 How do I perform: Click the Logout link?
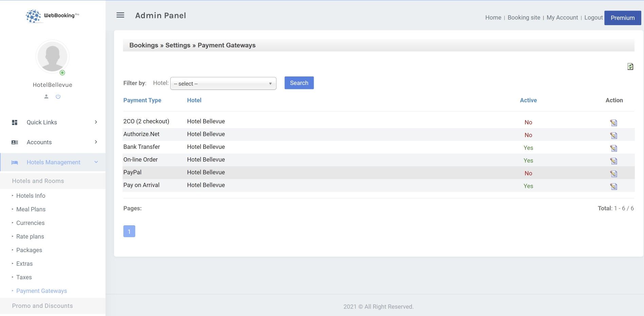(x=593, y=18)
